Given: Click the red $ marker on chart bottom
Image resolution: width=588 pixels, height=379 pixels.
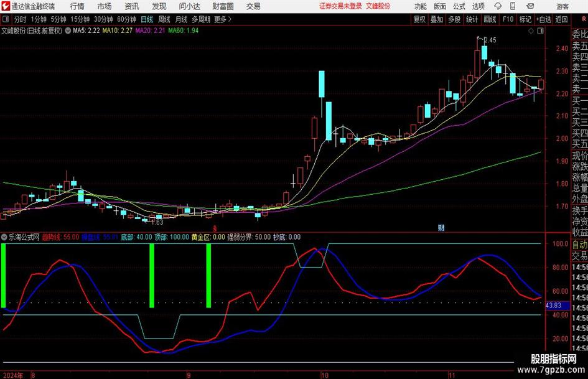Looking at the screenshot, I should click(215, 228).
